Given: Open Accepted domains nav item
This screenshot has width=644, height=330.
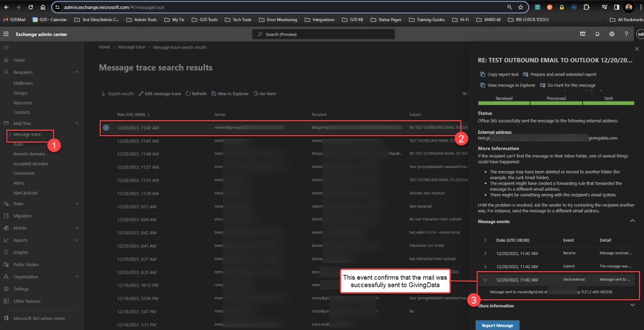Looking at the screenshot, I should tap(31, 164).
